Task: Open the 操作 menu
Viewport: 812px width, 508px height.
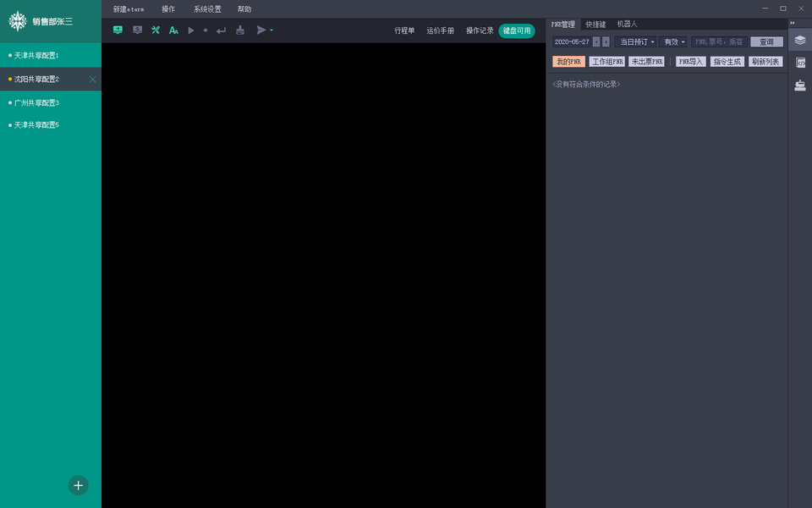Action: click(168, 9)
